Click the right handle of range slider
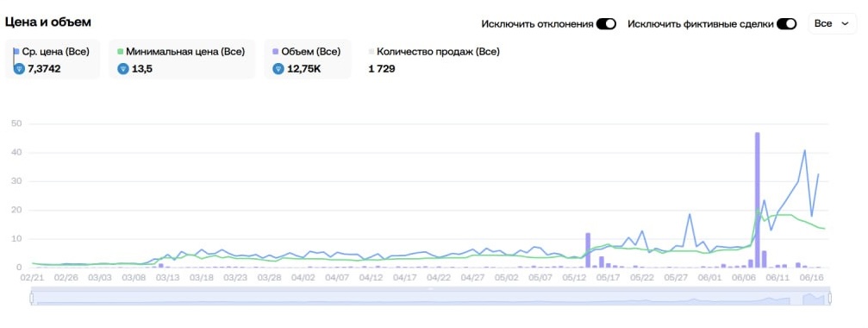This screenshot has width=868, height=328. pyautogui.click(x=830, y=299)
